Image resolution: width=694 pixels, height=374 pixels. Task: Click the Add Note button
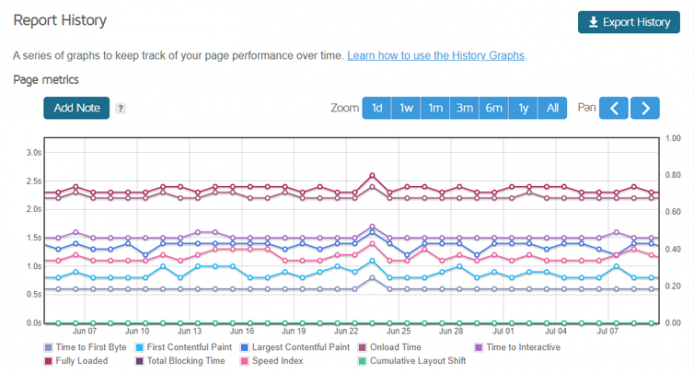pyautogui.click(x=77, y=108)
